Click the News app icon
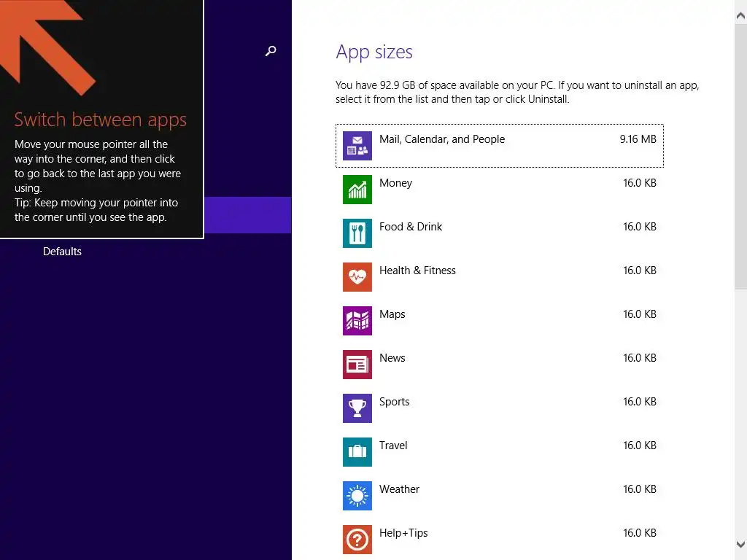The width and height of the screenshot is (747, 560). coord(357,365)
